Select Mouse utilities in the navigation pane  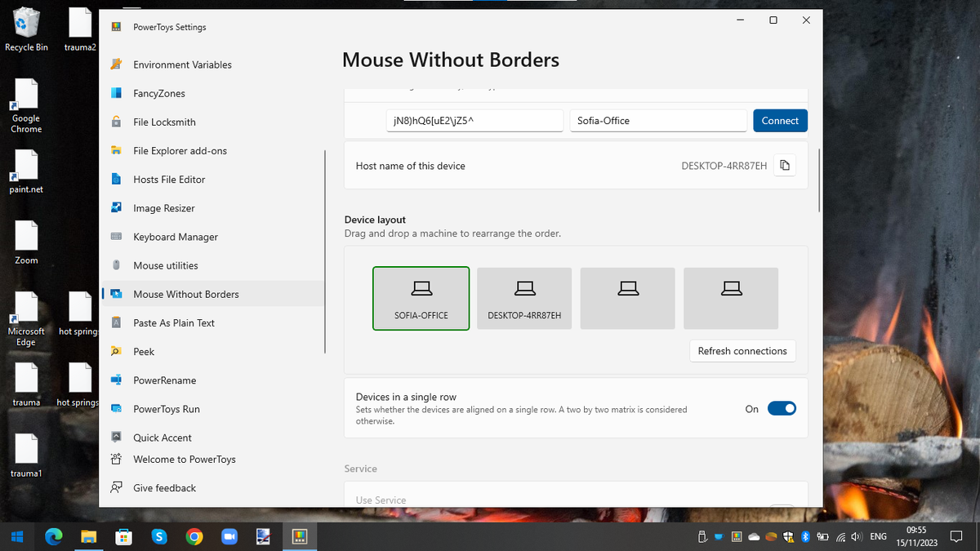pos(167,264)
